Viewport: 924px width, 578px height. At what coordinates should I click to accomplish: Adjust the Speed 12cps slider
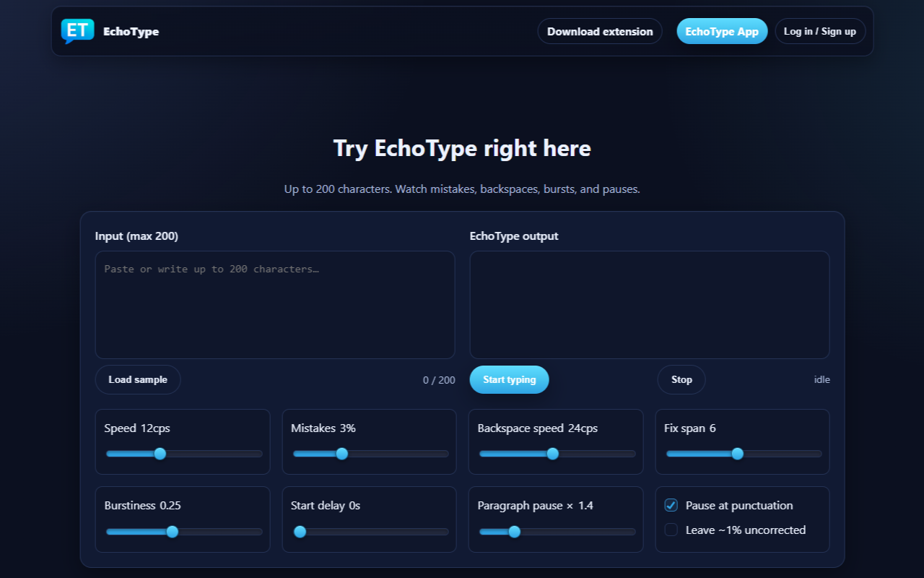coord(184,454)
